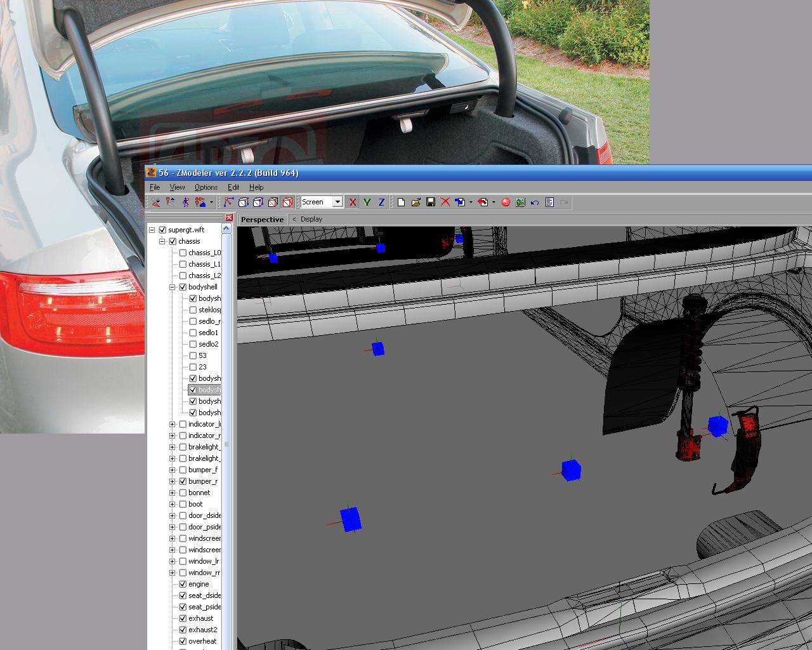Select the tree item labeled 53

tap(202, 355)
